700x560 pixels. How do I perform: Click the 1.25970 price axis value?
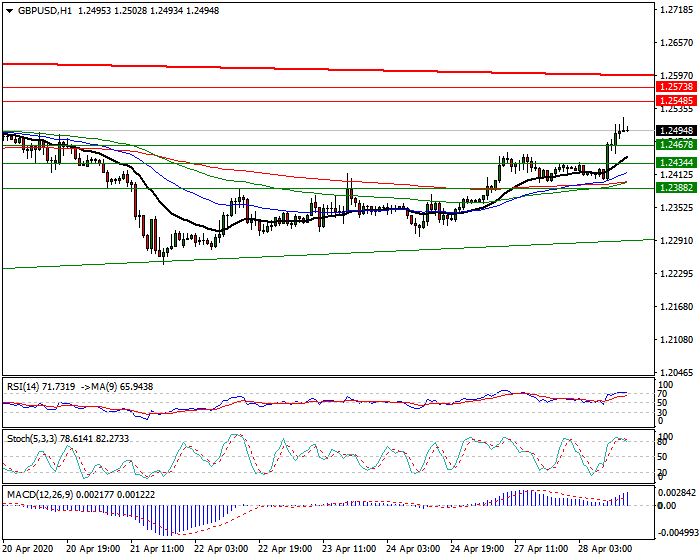pos(677,75)
